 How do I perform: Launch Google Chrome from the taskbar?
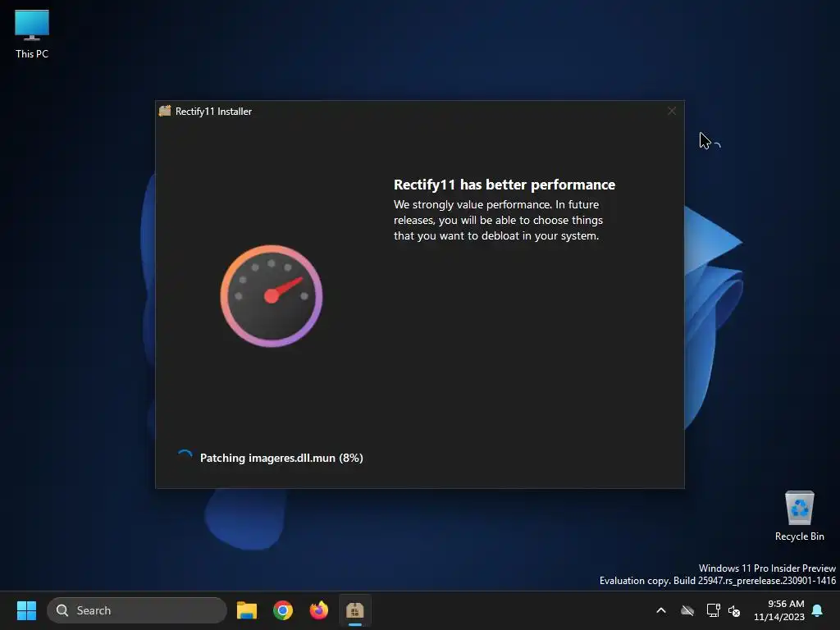pyautogui.click(x=283, y=610)
